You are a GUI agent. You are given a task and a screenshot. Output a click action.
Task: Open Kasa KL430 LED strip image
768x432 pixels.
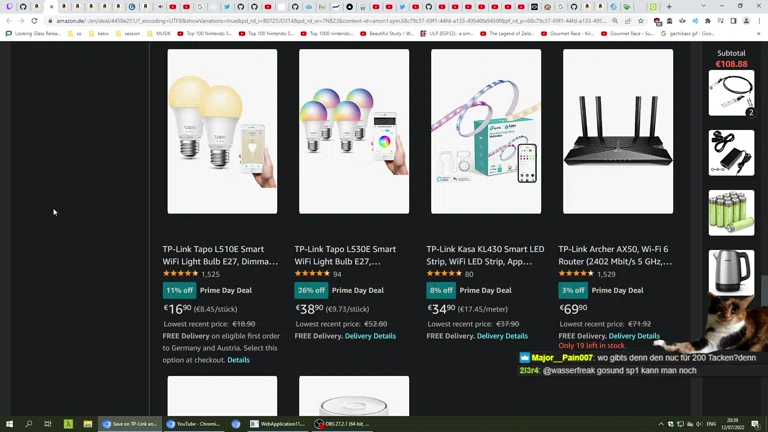click(486, 131)
